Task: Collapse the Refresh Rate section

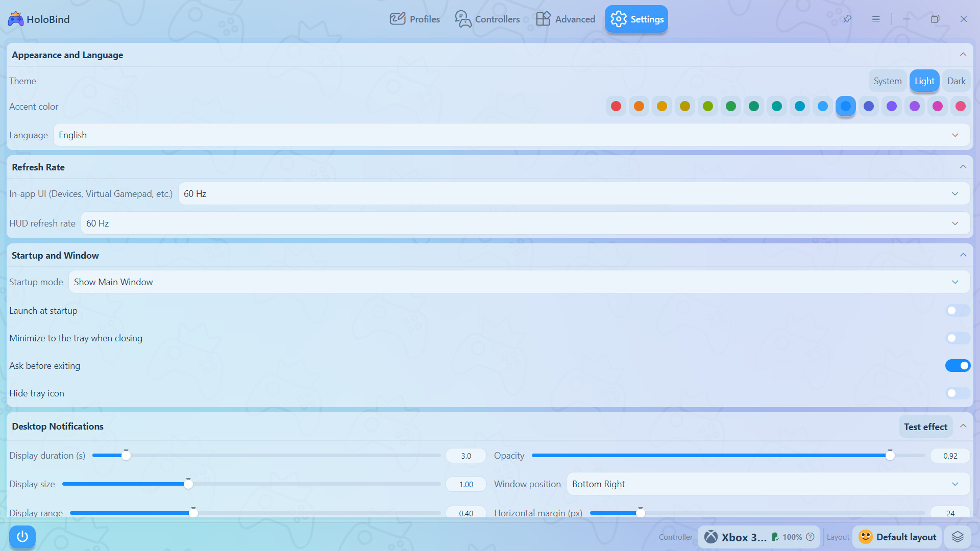Action: [x=963, y=167]
